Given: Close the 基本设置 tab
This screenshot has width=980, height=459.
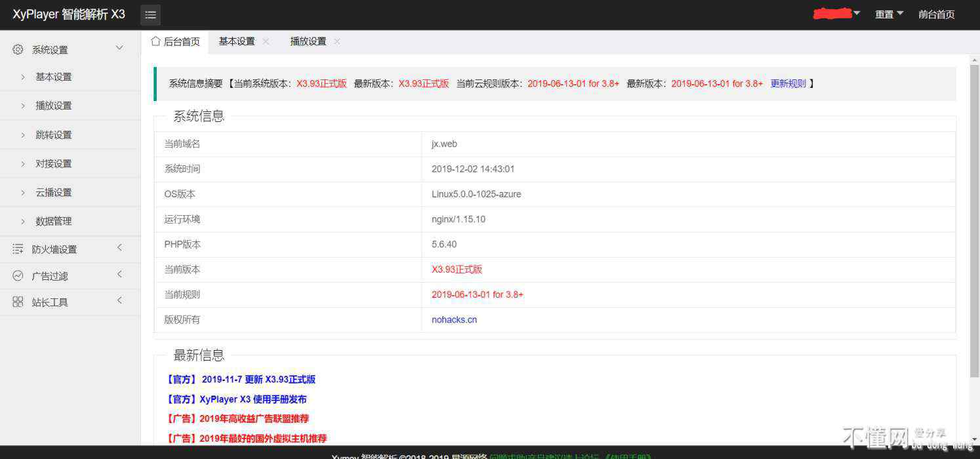Looking at the screenshot, I should point(266,41).
